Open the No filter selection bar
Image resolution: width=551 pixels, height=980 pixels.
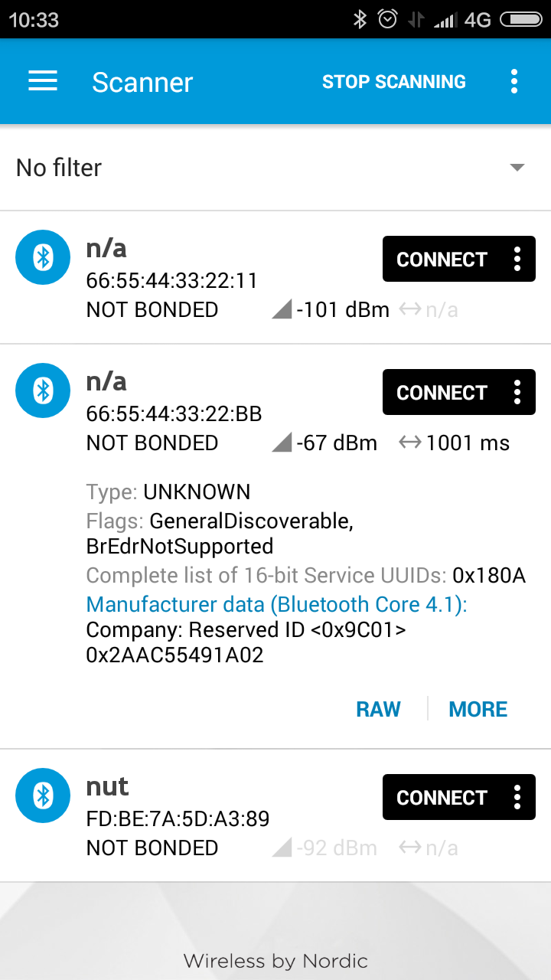(275, 168)
